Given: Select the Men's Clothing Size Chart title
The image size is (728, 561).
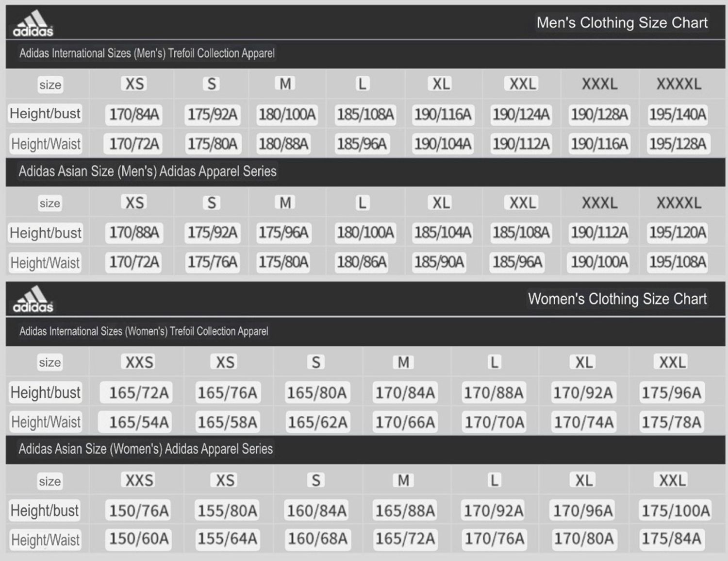Looking at the screenshot, I should (x=622, y=23).
